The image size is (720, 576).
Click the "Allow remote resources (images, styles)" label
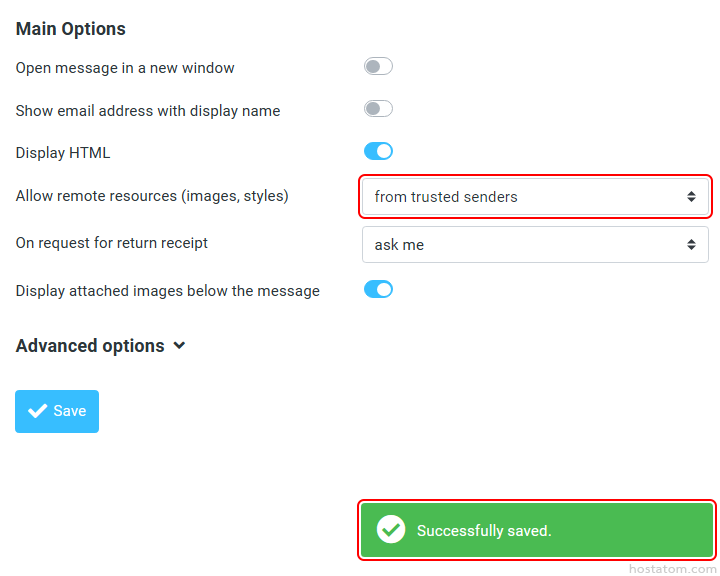152,196
